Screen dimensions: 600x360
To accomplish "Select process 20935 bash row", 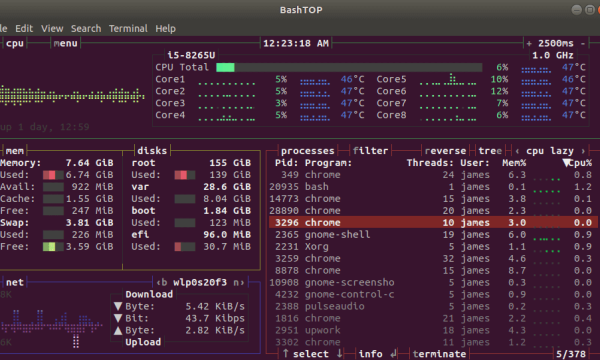I will (x=433, y=187).
